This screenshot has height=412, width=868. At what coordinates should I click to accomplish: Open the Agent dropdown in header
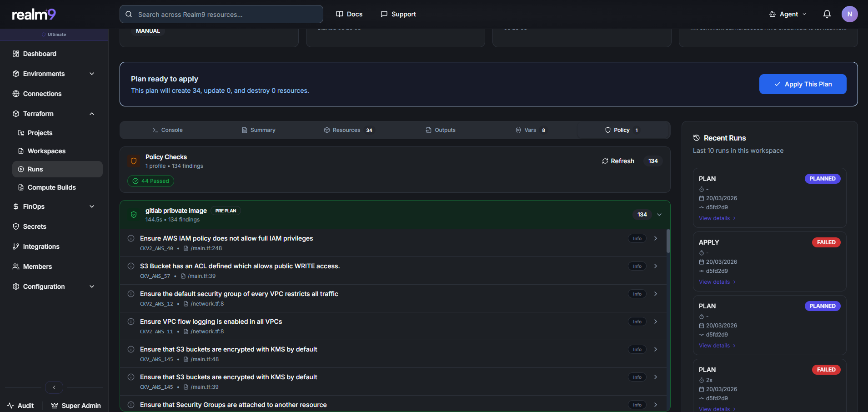point(788,14)
